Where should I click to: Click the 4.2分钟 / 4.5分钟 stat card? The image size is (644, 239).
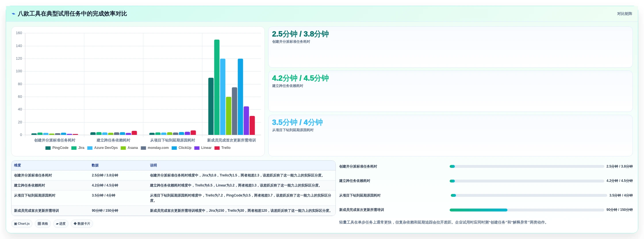(451, 91)
